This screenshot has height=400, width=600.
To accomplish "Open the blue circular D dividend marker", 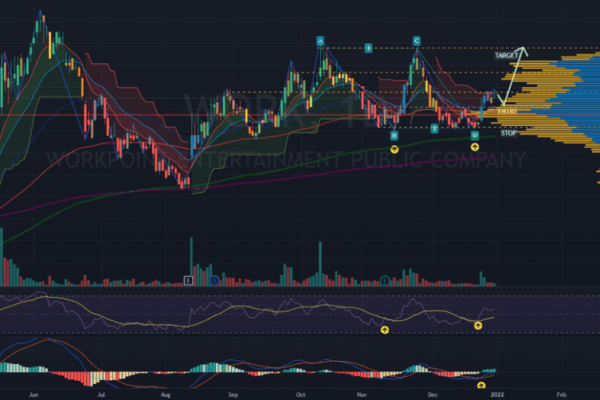I will [x=214, y=281].
